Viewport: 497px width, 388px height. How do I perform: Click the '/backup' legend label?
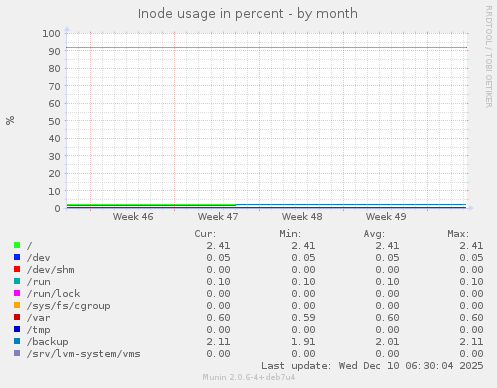coord(48,342)
